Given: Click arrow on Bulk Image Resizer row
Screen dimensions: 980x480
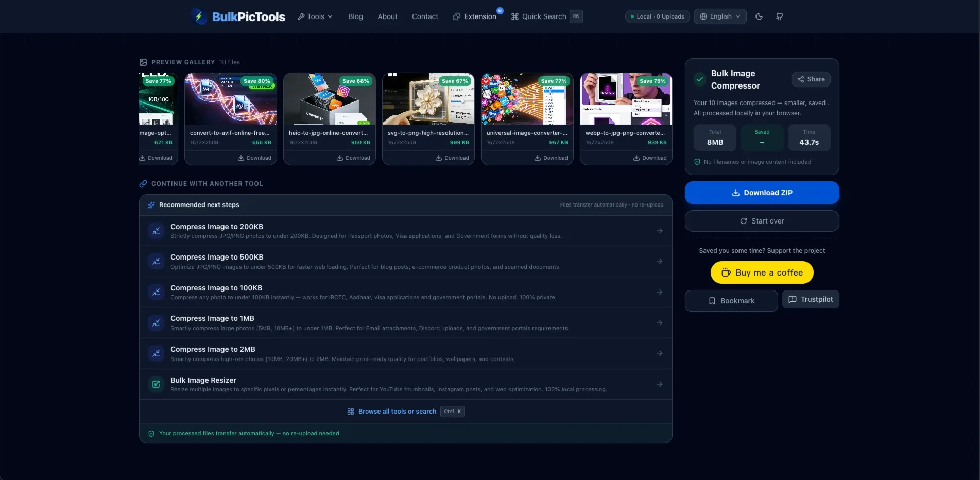Looking at the screenshot, I should click(x=660, y=384).
